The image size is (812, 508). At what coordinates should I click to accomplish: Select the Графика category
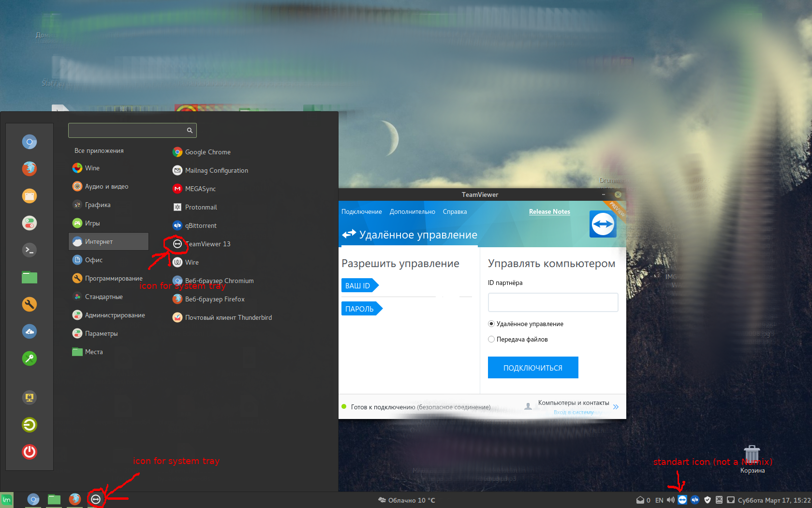click(x=108, y=205)
